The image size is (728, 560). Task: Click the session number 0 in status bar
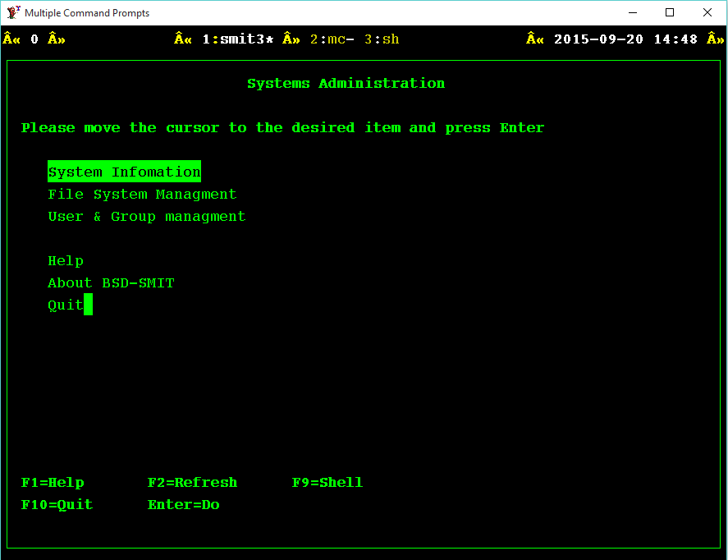click(34, 39)
